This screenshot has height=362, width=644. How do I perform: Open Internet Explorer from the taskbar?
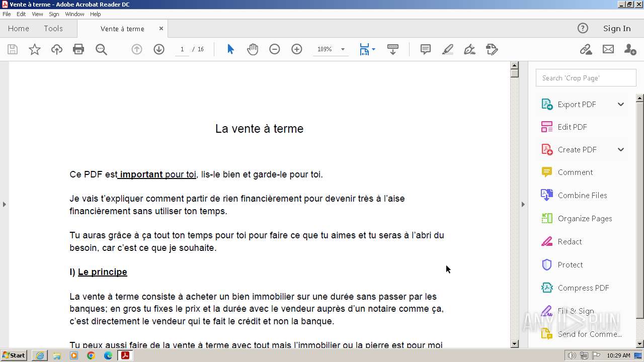coord(40,355)
